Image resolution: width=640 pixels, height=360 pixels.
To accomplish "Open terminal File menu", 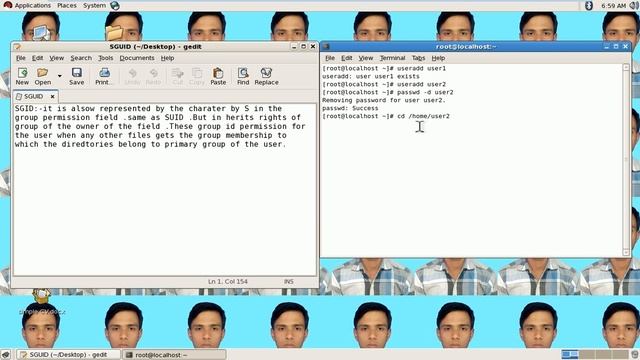I will pyautogui.click(x=330, y=58).
